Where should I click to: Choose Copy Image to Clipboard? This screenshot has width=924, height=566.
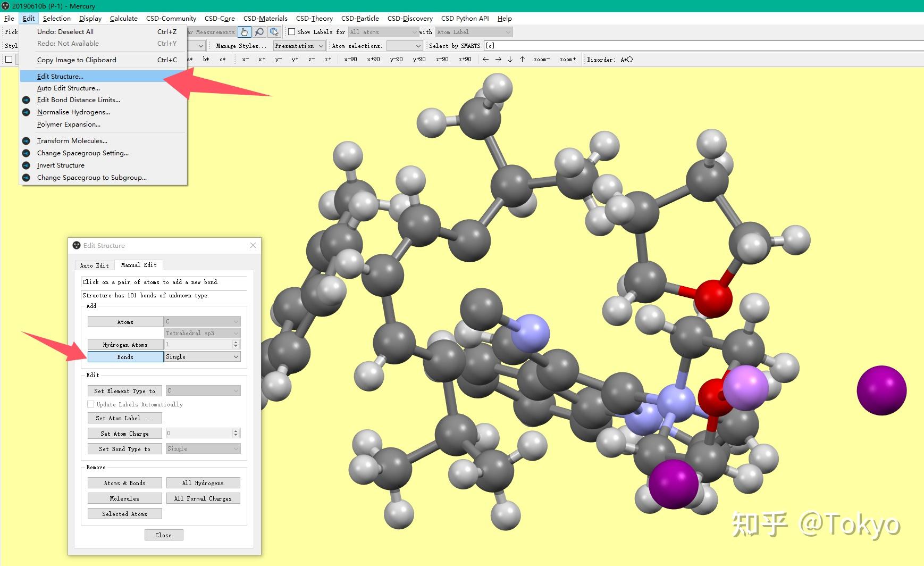coord(103,60)
